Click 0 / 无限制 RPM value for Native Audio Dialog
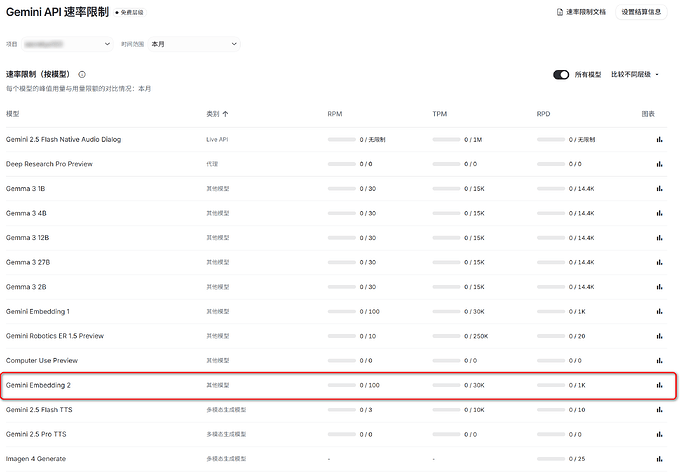 [372, 140]
